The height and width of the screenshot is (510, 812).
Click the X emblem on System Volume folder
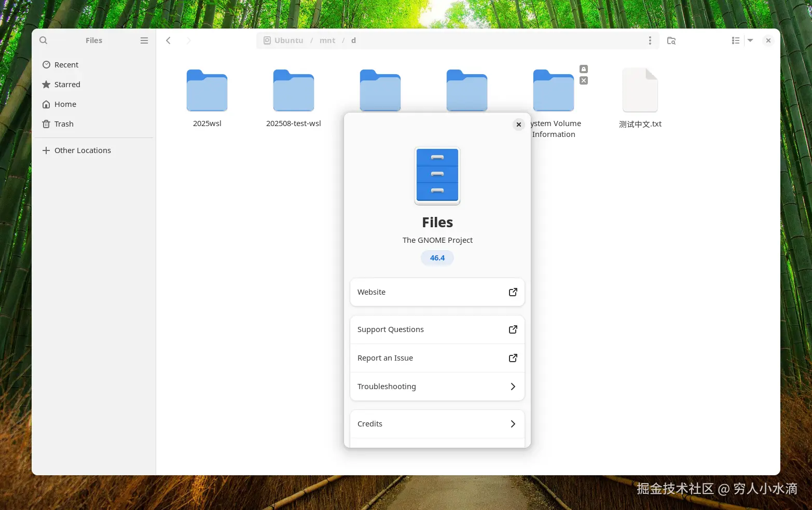point(584,80)
